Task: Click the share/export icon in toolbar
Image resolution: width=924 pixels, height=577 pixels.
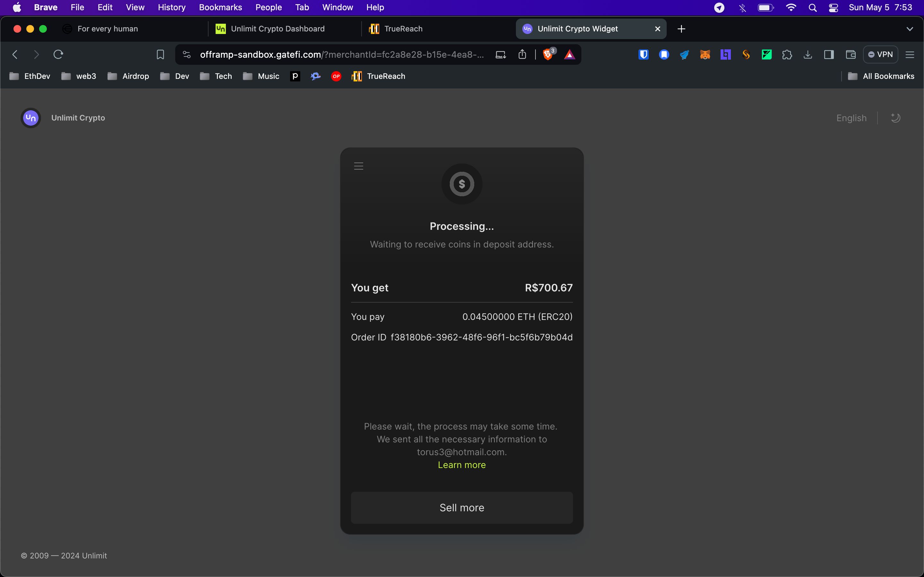Action: click(x=524, y=54)
